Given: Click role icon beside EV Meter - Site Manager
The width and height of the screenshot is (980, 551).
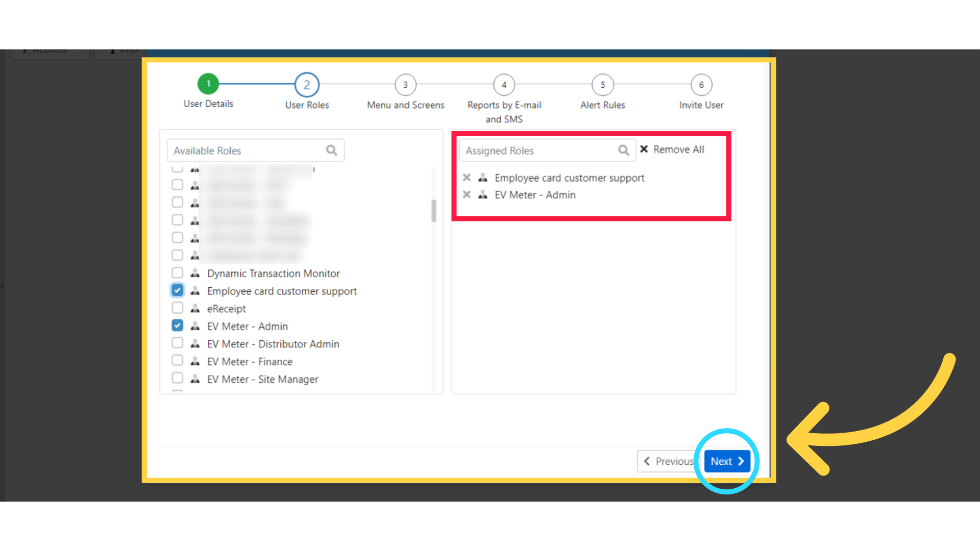Looking at the screenshot, I should click(195, 379).
